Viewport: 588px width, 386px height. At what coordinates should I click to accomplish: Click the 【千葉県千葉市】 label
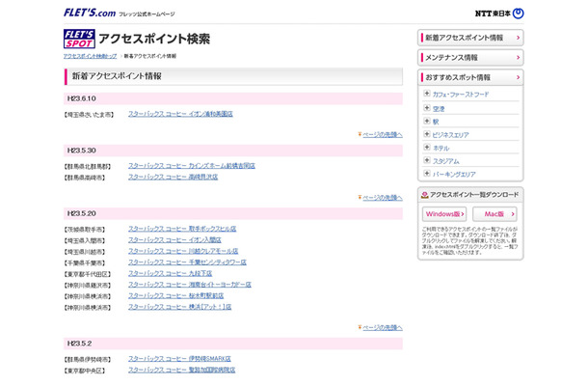(x=85, y=263)
